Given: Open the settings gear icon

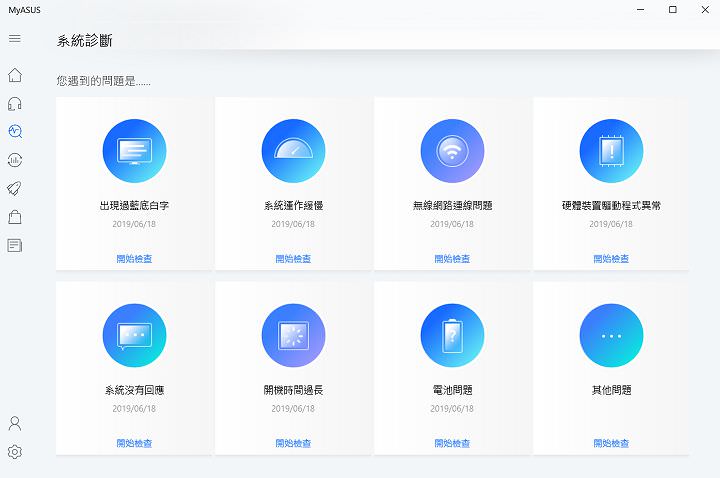Looking at the screenshot, I should tap(15, 452).
